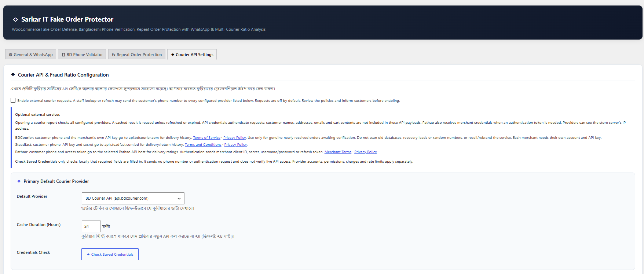Open the General & WhatsApp tab
Screen dimensions: 644x274
(x=31, y=55)
